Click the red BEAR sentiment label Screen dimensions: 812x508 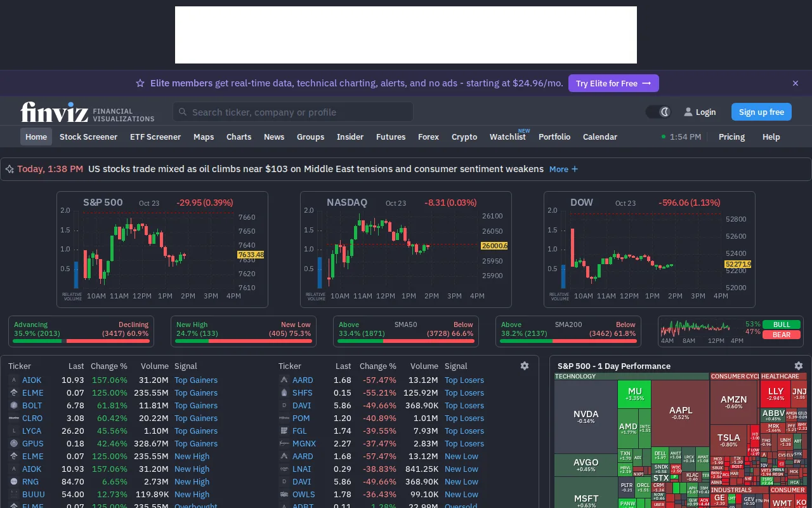[x=782, y=335]
